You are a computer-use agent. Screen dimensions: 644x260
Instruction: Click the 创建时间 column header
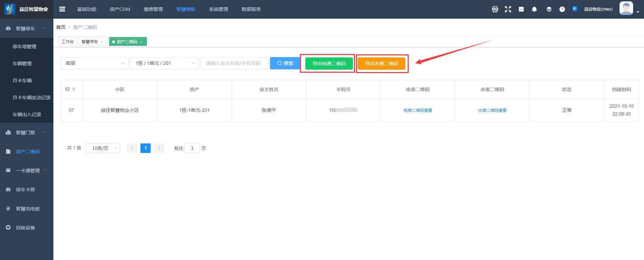tap(622, 89)
